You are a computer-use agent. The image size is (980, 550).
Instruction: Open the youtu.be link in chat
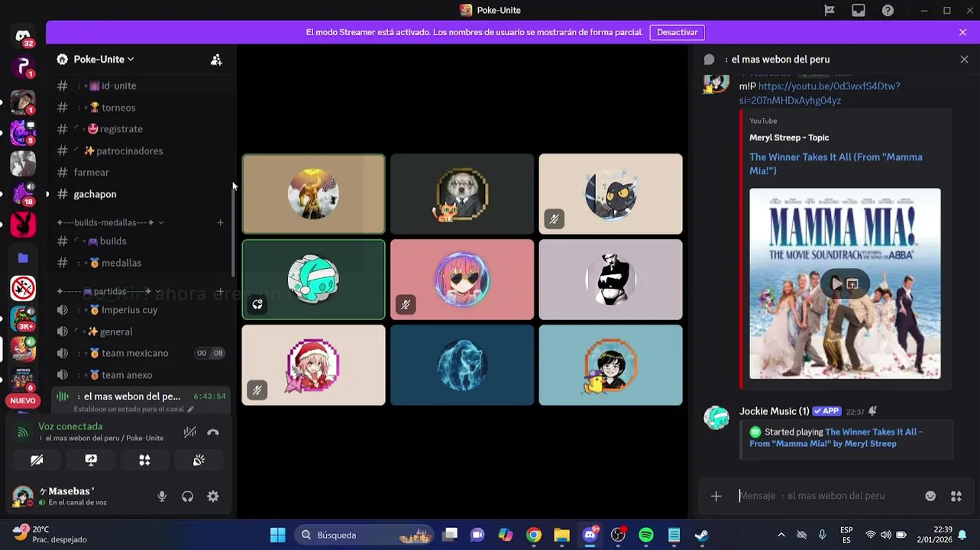821,93
